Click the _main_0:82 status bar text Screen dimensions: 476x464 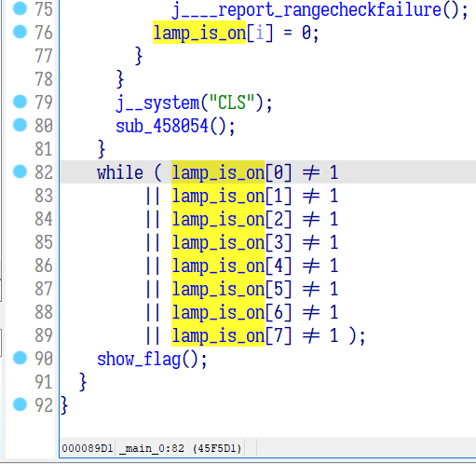152,448
